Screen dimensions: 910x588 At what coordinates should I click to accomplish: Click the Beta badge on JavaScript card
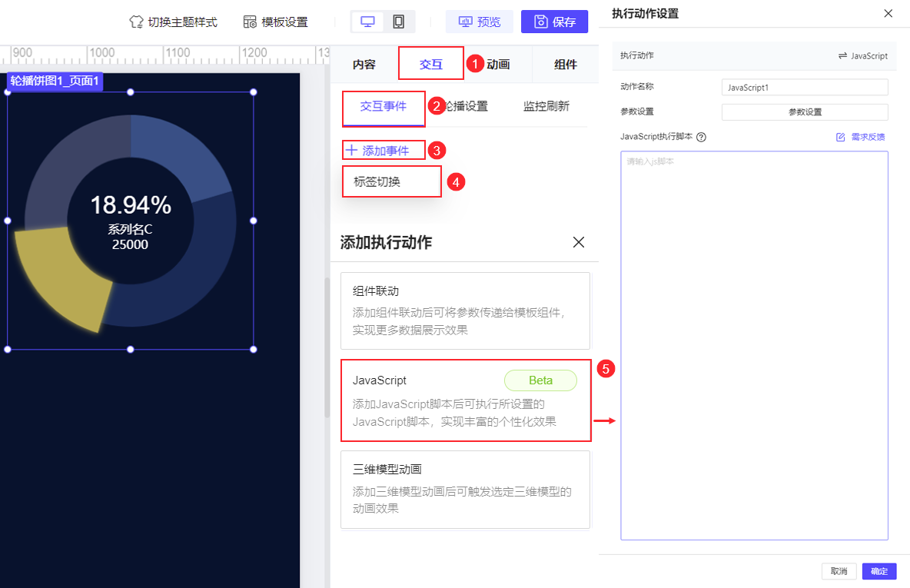coord(540,380)
